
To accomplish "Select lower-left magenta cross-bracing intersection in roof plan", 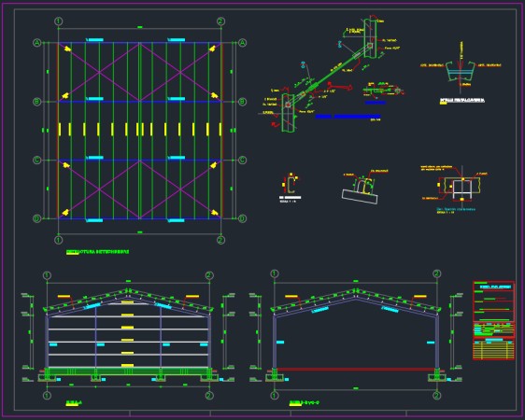I will [99, 189].
